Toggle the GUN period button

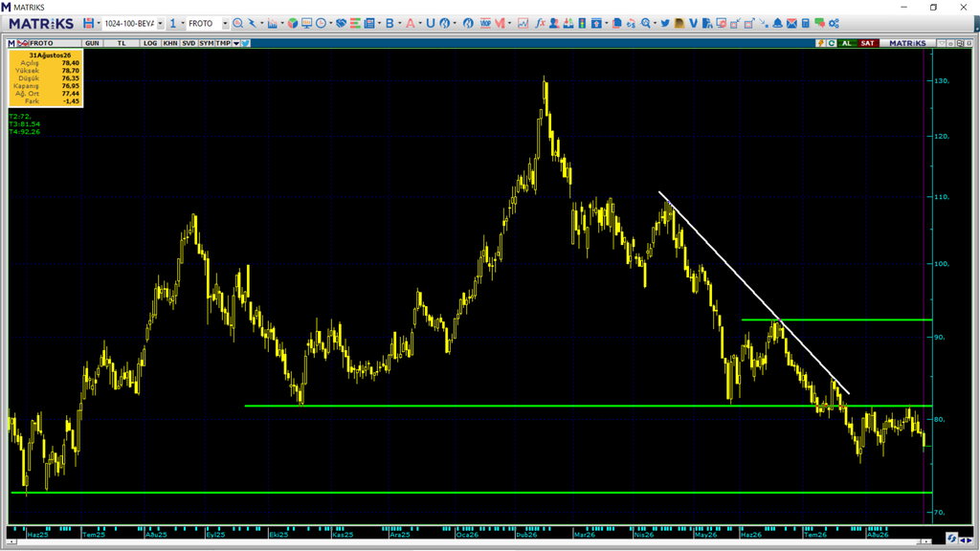coord(92,43)
